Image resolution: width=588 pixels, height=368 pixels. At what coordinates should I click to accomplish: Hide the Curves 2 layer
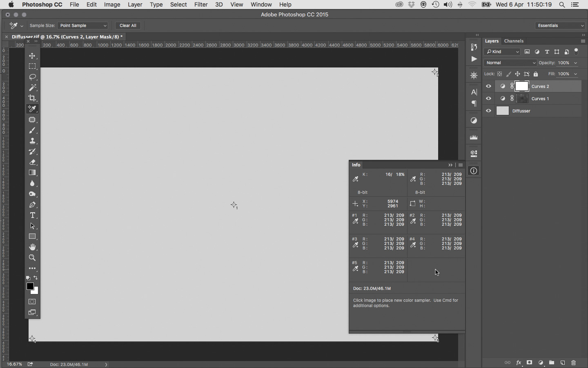(488, 86)
